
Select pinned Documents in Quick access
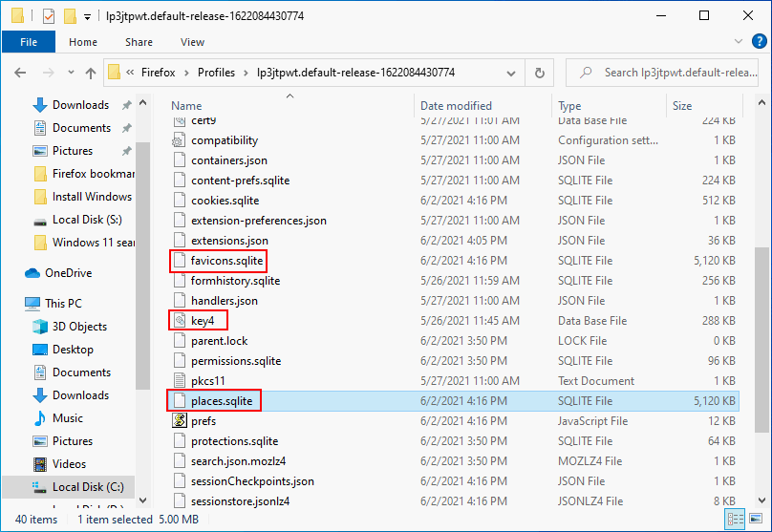(x=82, y=128)
